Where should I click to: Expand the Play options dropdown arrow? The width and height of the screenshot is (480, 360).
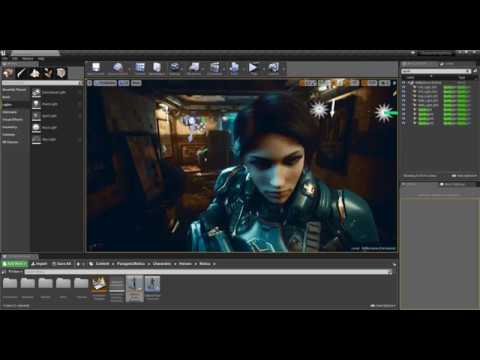[x=263, y=69]
